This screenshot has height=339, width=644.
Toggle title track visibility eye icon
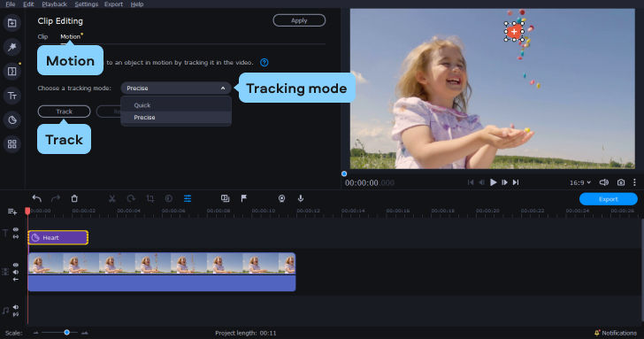tap(16, 230)
